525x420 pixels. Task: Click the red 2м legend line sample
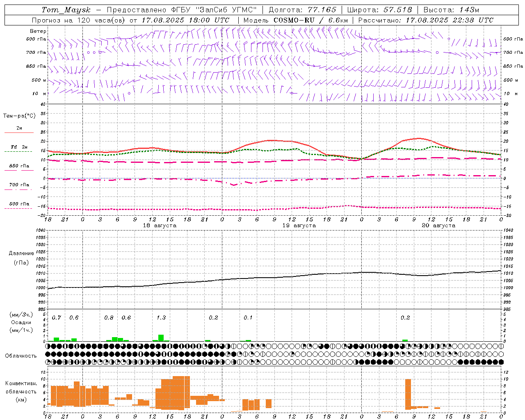point(19,133)
